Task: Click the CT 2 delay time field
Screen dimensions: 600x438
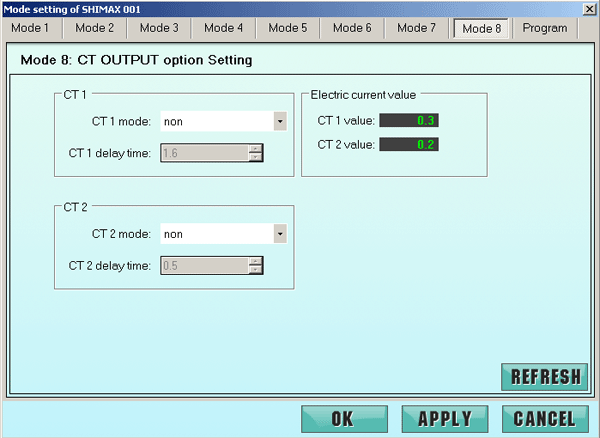Action: [204, 265]
